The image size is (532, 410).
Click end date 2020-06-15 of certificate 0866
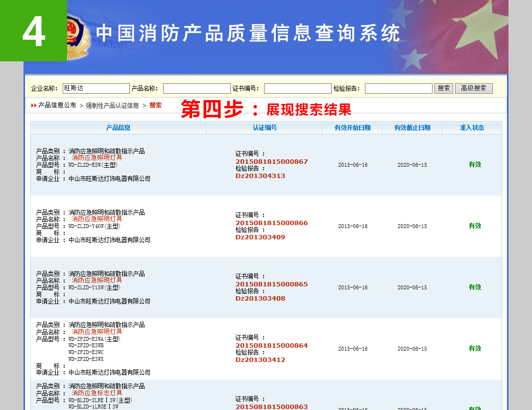[412, 226]
